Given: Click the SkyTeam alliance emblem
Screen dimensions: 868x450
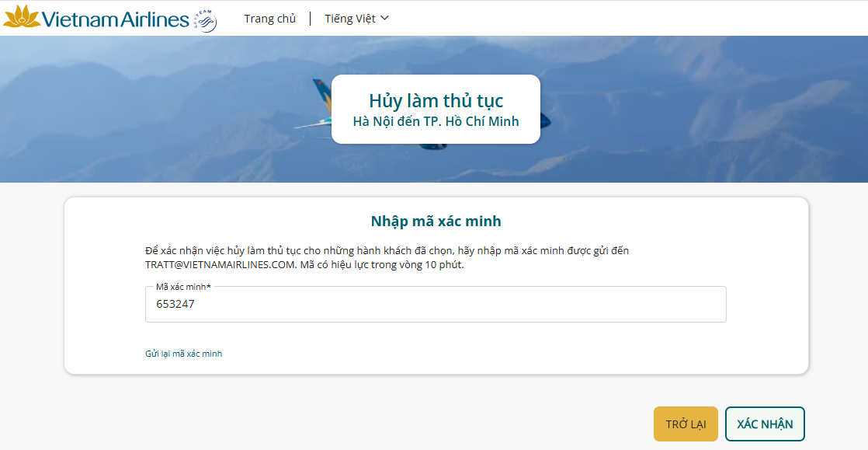Looking at the screenshot, I should (205, 20).
